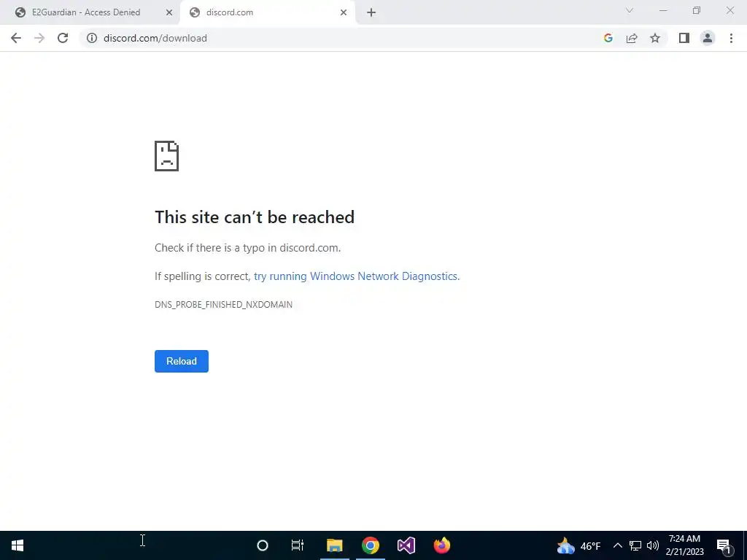Open Visual Studio from the taskbar
Screen dimensions: 747x560
point(406,545)
